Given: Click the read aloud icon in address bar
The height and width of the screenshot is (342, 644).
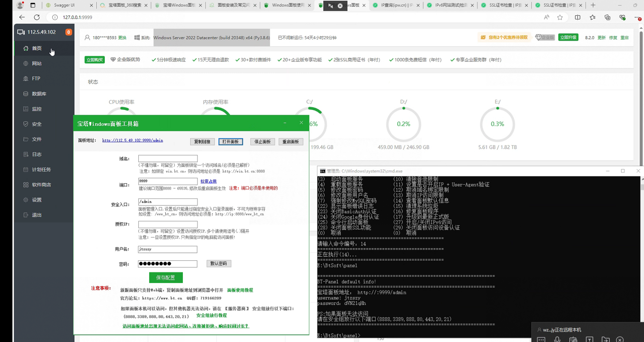Looking at the screenshot, I should coord(546,17).
